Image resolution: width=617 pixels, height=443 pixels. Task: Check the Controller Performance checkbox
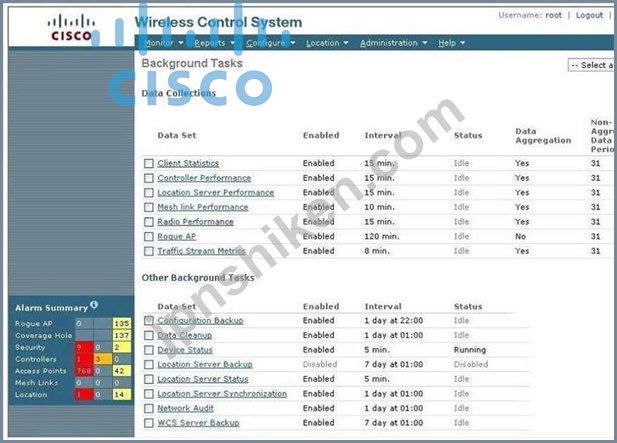(148, 178)
